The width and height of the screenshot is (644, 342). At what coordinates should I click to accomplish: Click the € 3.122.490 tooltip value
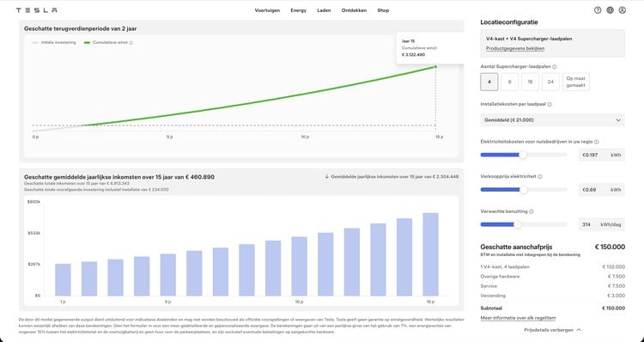click(413, 55)
